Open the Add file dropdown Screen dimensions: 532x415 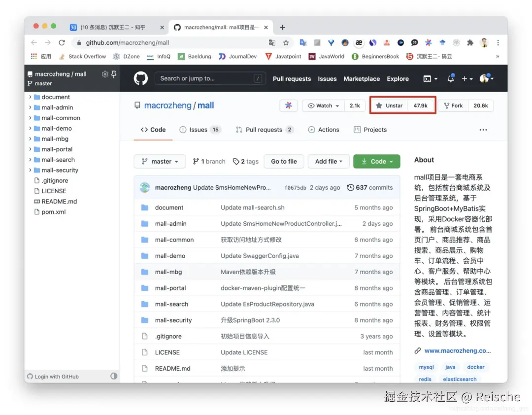pyautogui.click(x=328, y=161)
